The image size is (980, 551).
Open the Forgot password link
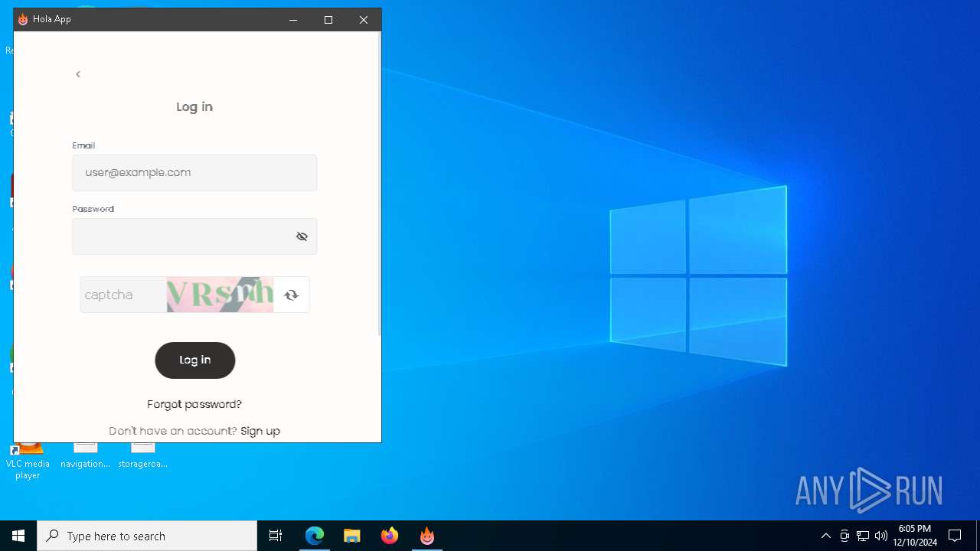point(194,404)
